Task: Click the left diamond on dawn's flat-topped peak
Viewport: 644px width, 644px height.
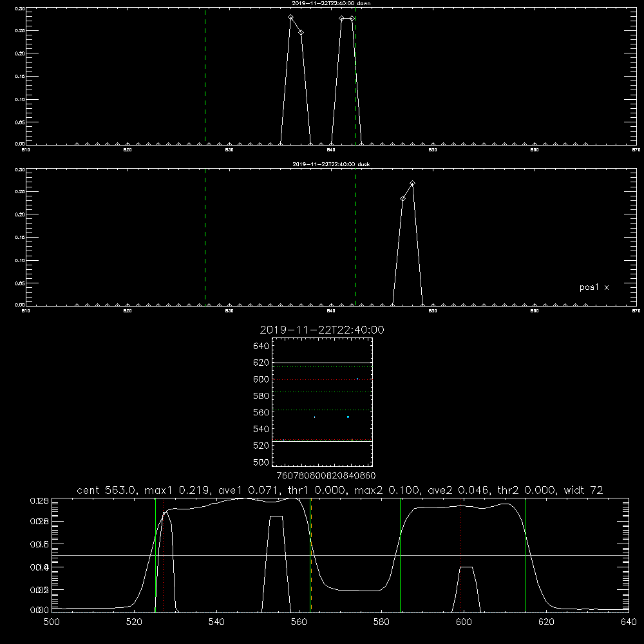Action: (342, 19)
